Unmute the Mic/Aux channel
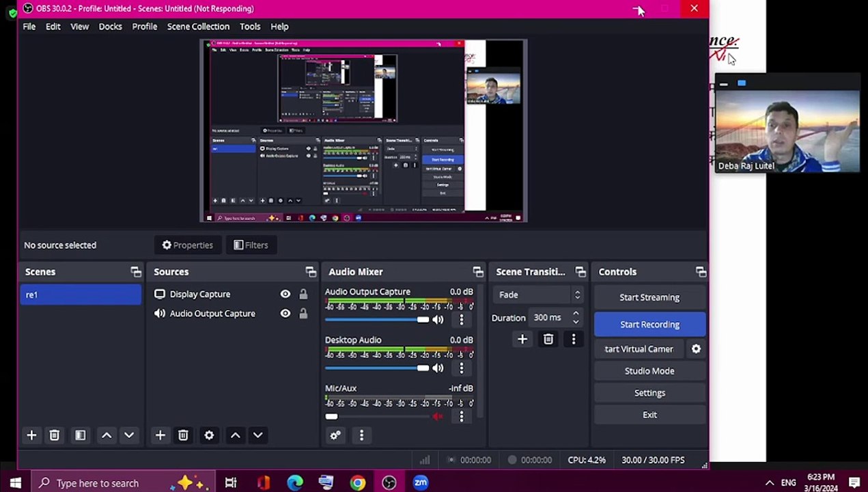868x492 pixels. (438, 416)
